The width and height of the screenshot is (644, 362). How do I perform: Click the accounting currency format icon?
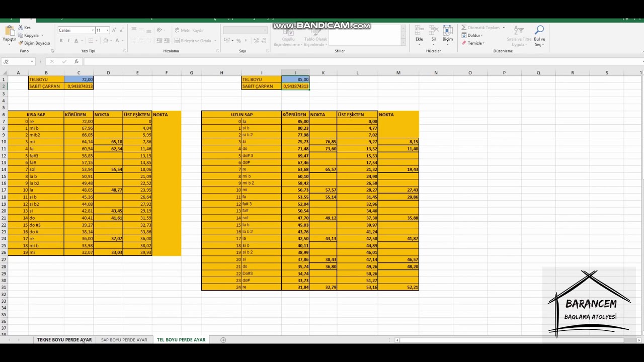[228, 41]
